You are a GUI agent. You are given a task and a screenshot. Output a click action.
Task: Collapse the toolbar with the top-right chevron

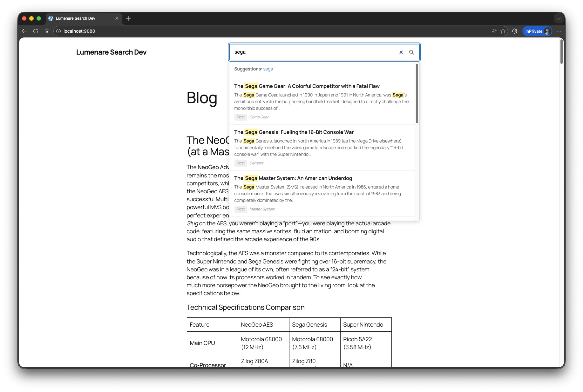tap(559, 18)
